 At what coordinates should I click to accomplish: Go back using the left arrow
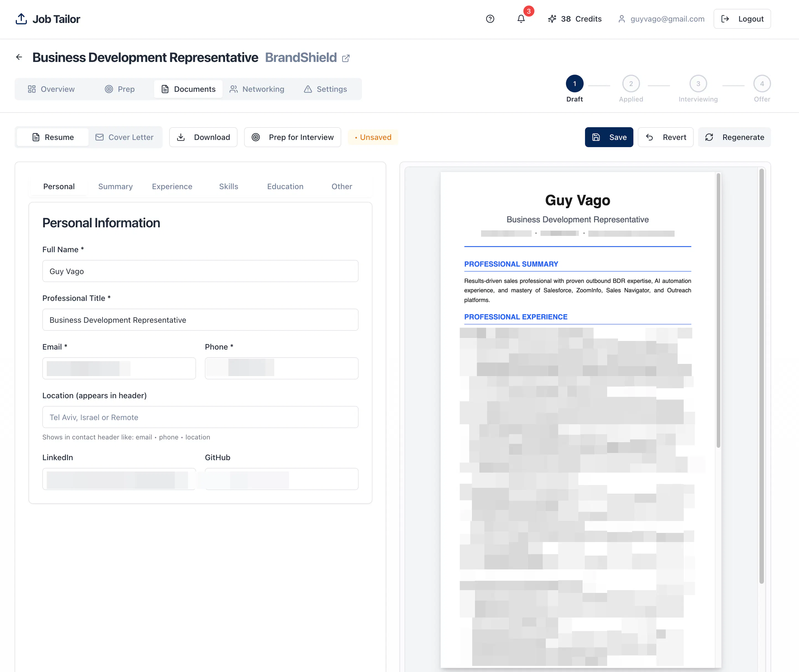click(19, 57)
